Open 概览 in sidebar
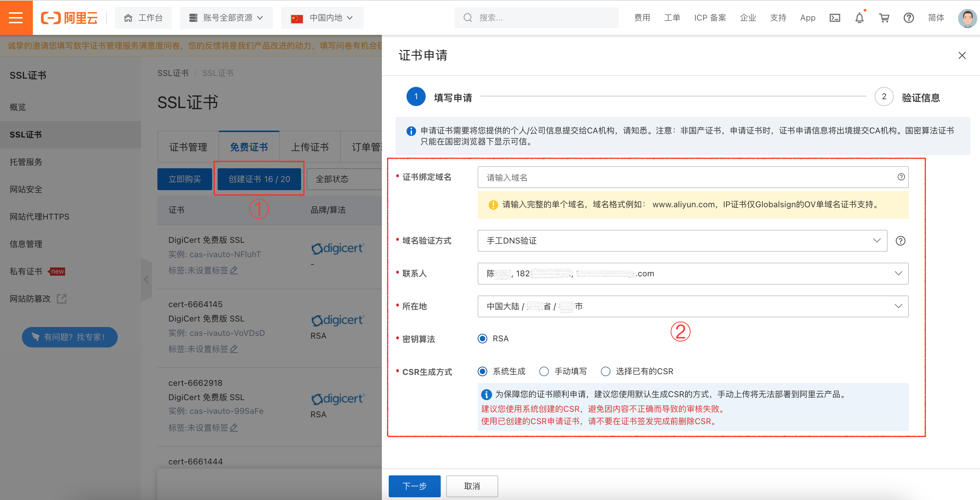 [18, 107]
